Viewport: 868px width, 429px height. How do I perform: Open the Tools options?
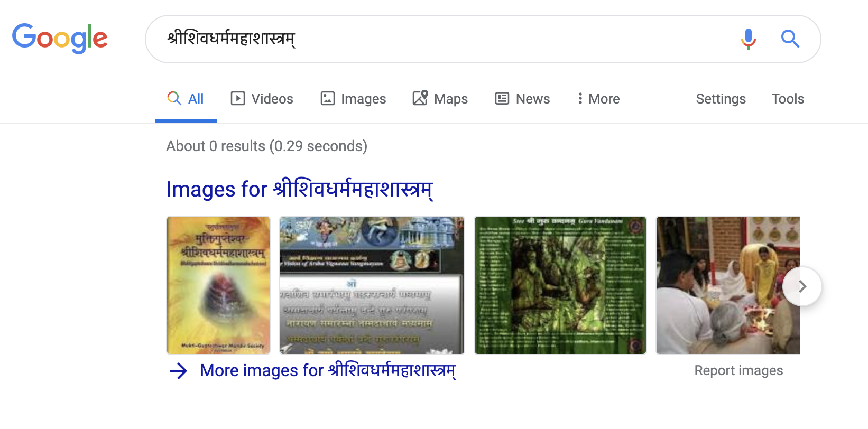[788, 99]
